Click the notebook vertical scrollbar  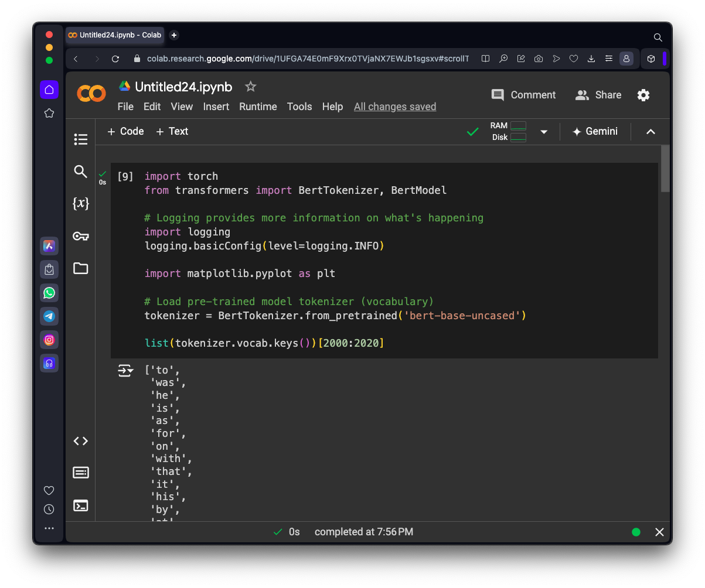(x=665, y=170)
